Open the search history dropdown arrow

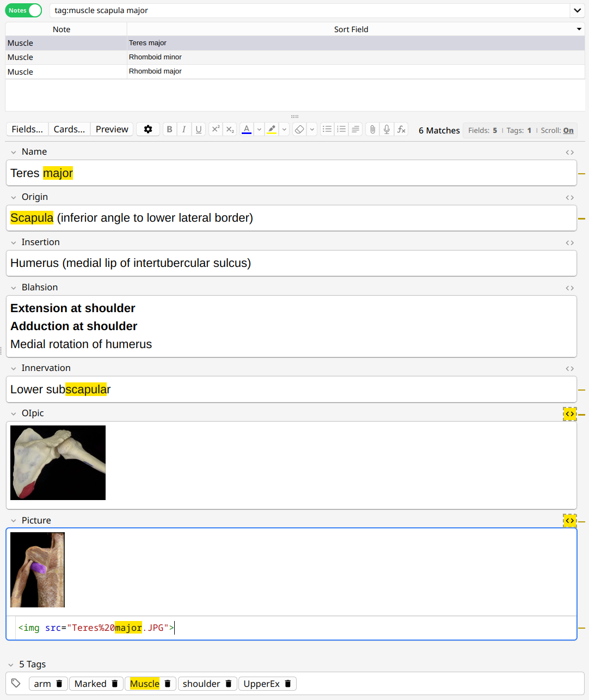click(x=577, y=10)
